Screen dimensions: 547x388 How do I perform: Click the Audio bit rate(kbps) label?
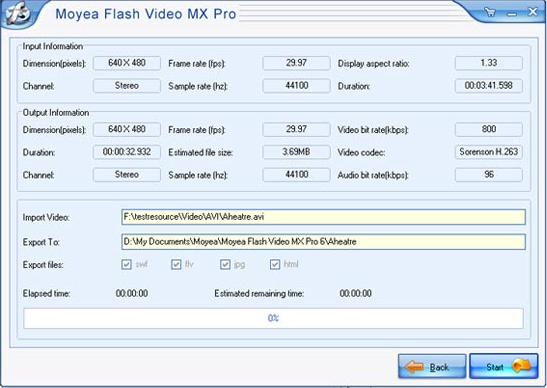tap(373, 175)
